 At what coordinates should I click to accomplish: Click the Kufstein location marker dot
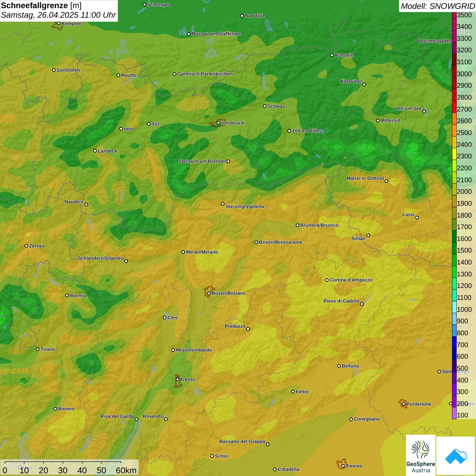[332, 55]
